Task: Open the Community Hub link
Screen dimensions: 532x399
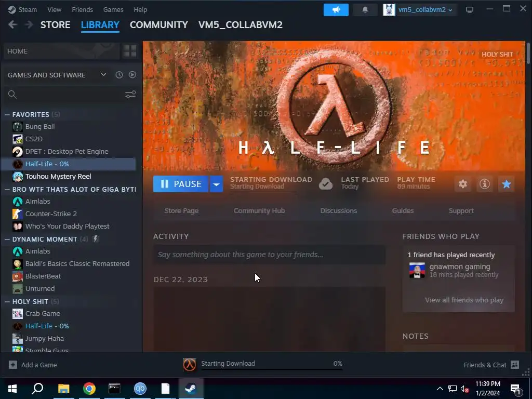Action: coord(259,211)
